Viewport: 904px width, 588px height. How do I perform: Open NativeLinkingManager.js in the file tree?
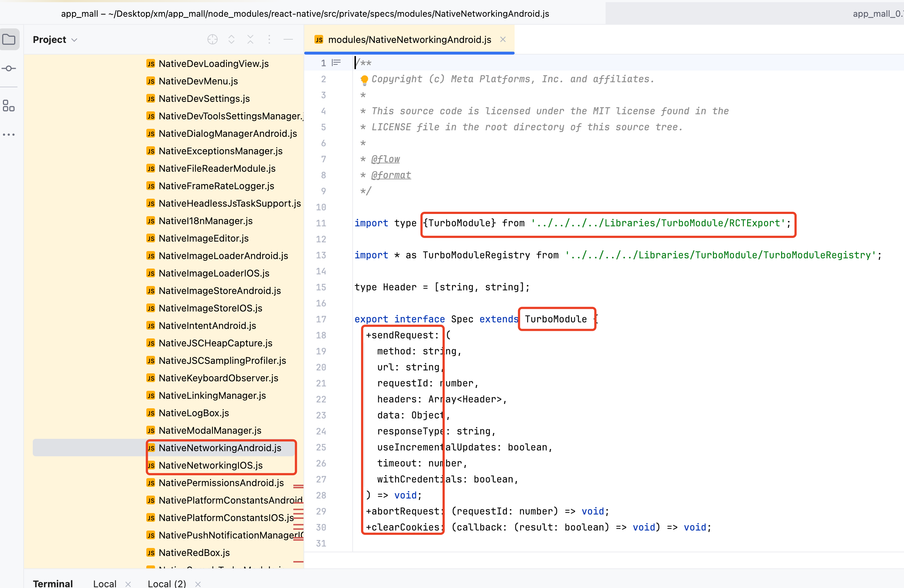coord(212,396)
